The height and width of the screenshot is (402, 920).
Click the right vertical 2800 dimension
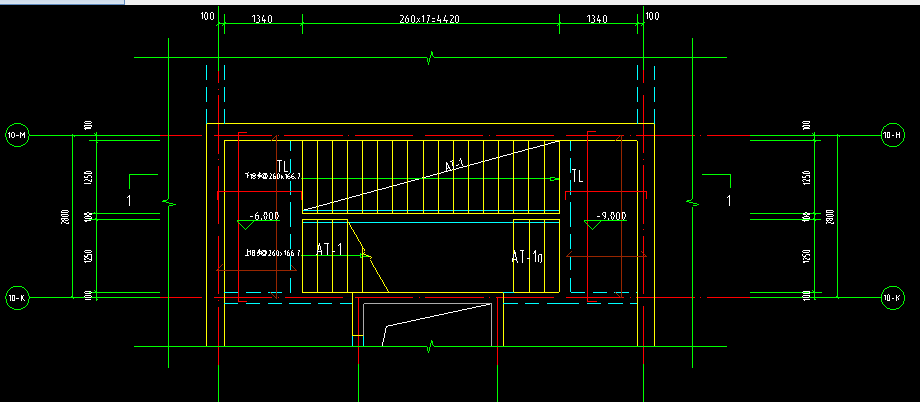point(830,217)
